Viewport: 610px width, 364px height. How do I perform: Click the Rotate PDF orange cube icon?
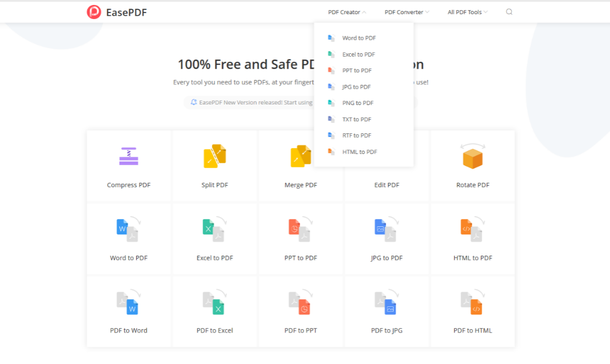tap(473, 156)
